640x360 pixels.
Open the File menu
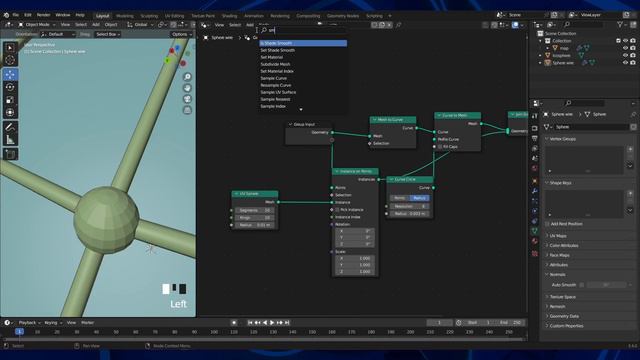click(x=16, y=15)
